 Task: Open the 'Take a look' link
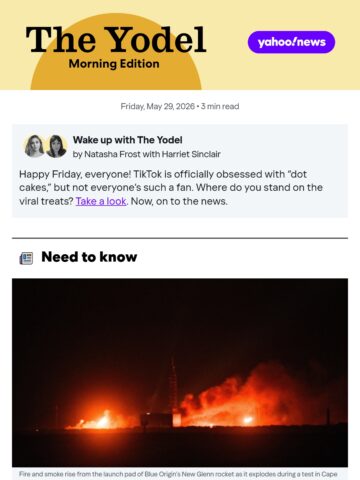101,201
